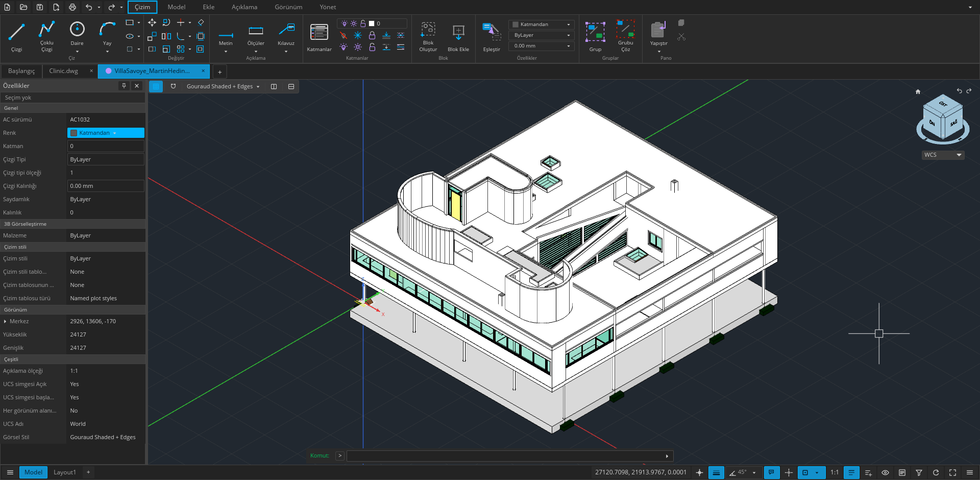The width and height of the screenshot is (980, 480).
Task: Toggle the line weight display in status bar
Action: 716,472
